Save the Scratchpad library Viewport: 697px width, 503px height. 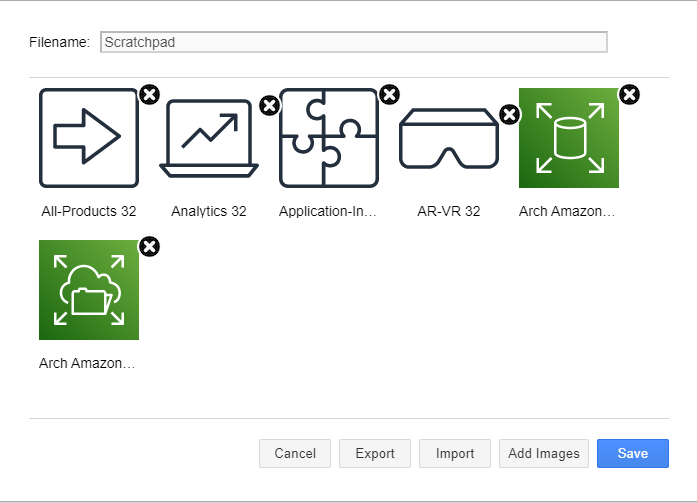(x=632, y=453)
